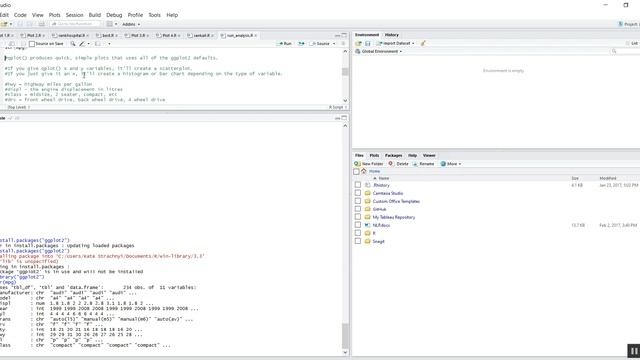Open the Global Environment dropdown

[378, 51]
